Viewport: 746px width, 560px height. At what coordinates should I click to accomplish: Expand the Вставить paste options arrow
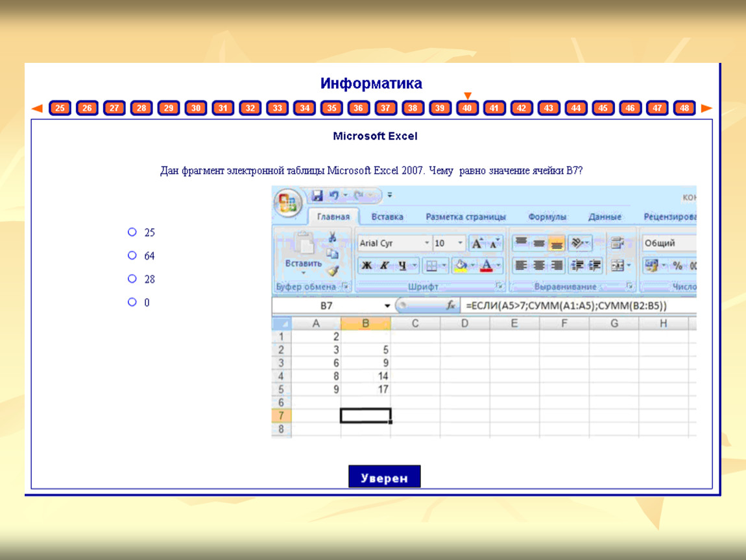pos(304,273)
